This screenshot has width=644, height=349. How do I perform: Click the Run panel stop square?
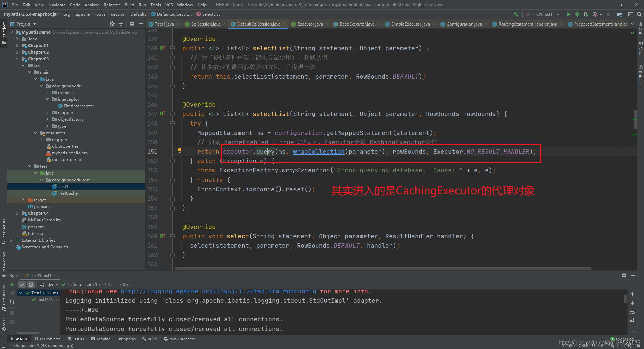(12, 313)
